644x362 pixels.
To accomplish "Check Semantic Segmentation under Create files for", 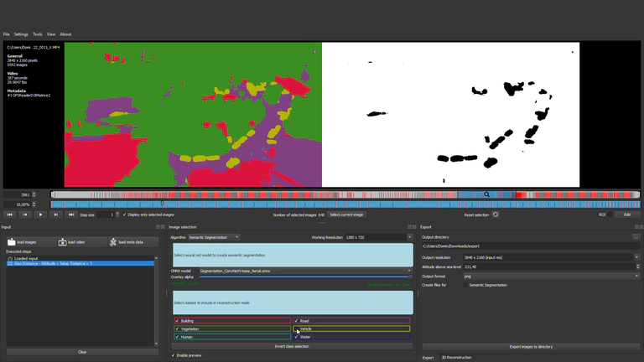I will point(465,286).
